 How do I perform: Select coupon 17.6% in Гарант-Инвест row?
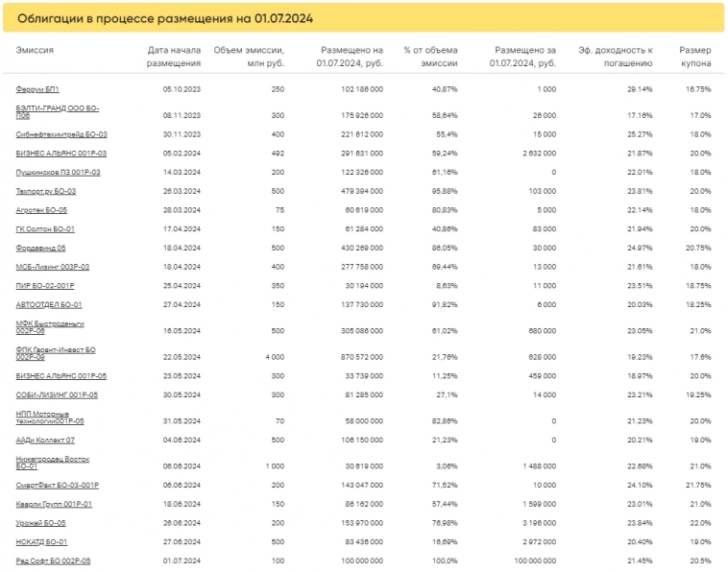[700, 357]
